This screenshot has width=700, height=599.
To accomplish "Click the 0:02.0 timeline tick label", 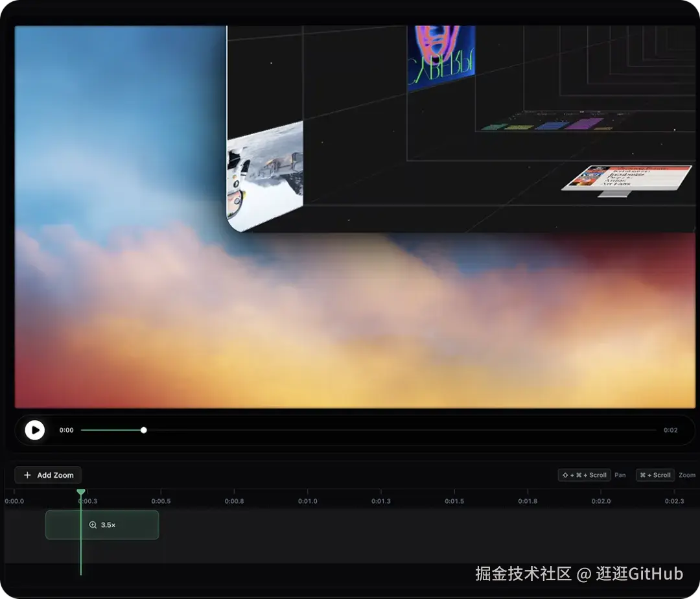I will (601, 501).
